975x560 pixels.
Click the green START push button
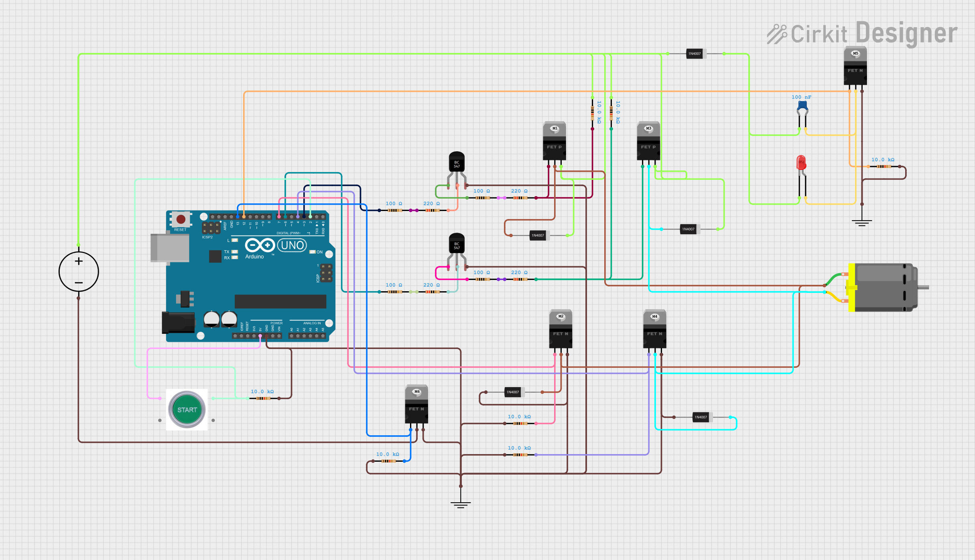click(x=187, y=410)
